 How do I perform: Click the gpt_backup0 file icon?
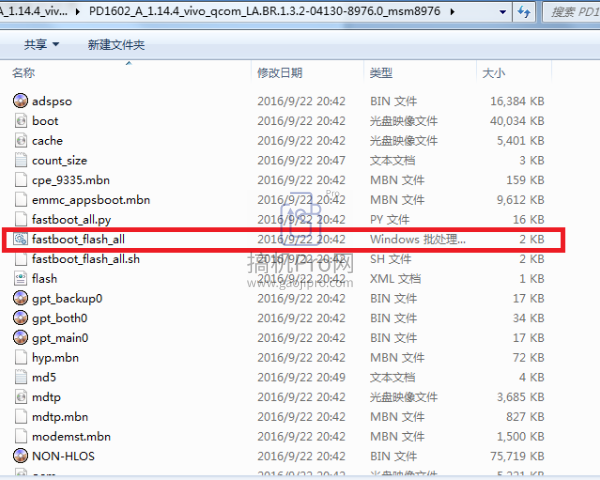tap(20, 298)
